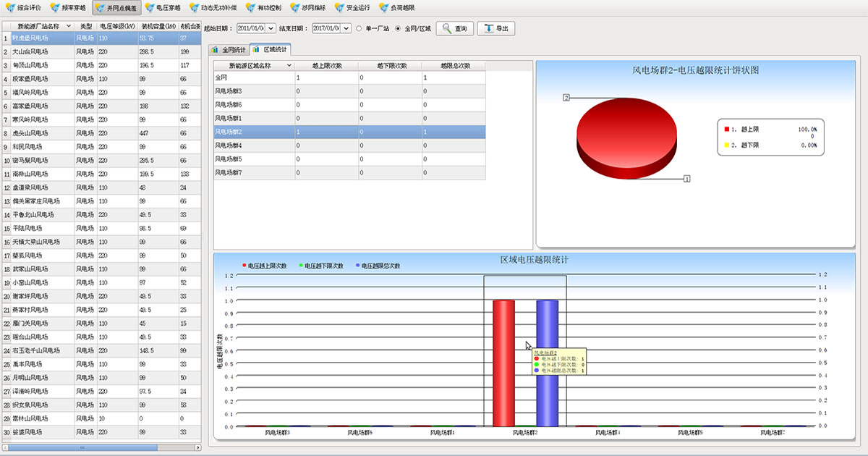Open the 电压穿越 toolbar module
The image size is (868, 456).
[x=163, y=7]
